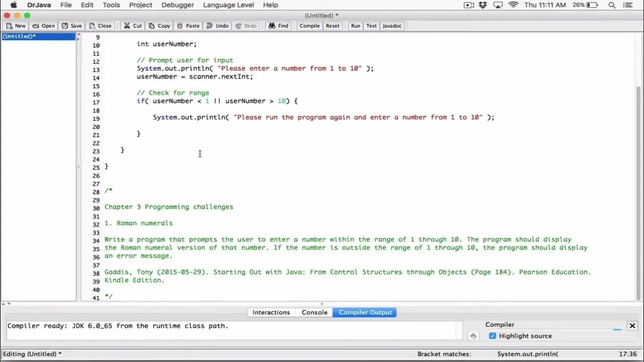The height and width of the screenshot is (362, 644).
Task: Close the Compiler panel with X button
Action: [x=632, y=325]
